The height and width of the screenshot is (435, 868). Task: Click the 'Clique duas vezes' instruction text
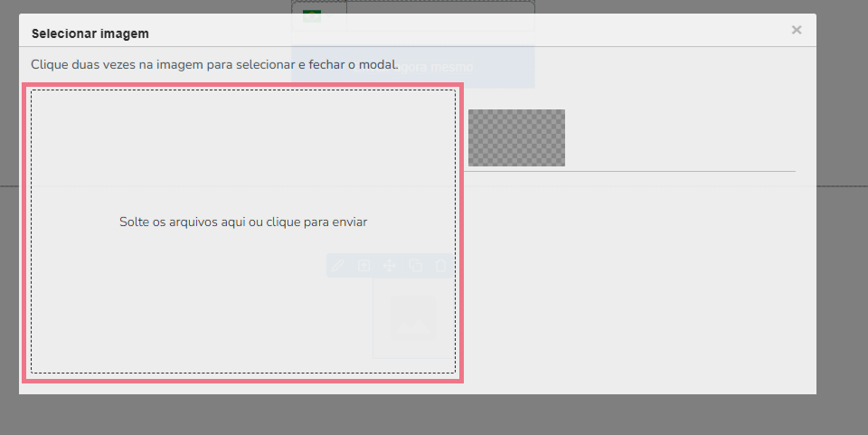pos(214,65)
